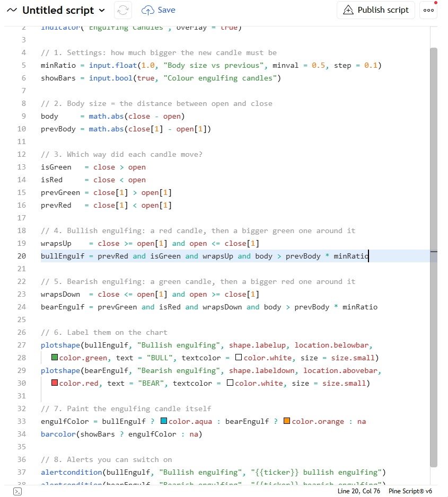Open the three-dots more options menu
This screenshot has height=497, width=448.
(428, 10)
